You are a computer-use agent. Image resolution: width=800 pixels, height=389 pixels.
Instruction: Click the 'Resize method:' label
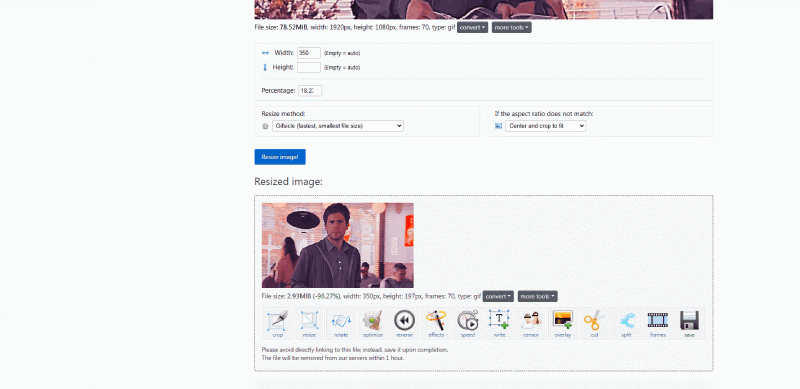[x=283, y=114]
